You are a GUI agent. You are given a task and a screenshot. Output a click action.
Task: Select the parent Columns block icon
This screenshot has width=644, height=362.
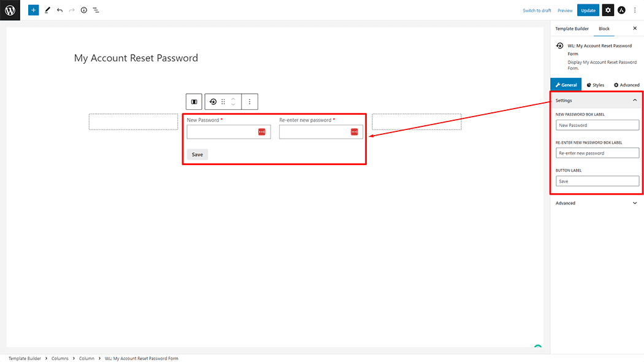point(194,101)
